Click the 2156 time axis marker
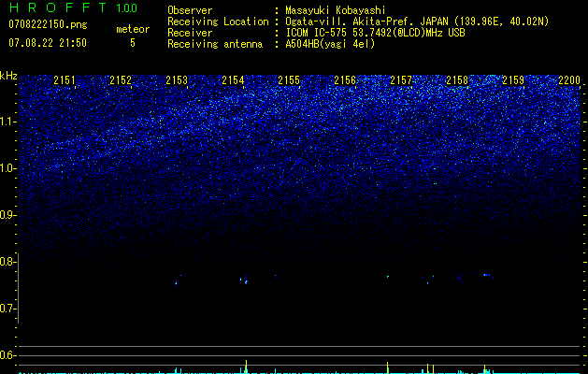 click(x=345, y=80)
